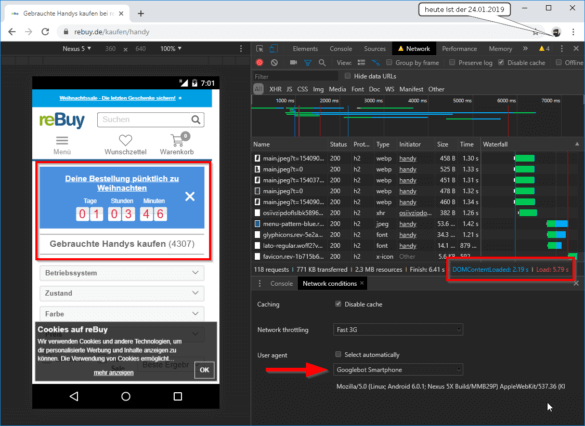Activate the inspect element picker
The height and width of the screenshot is (426, 585).
pos(260,48)
